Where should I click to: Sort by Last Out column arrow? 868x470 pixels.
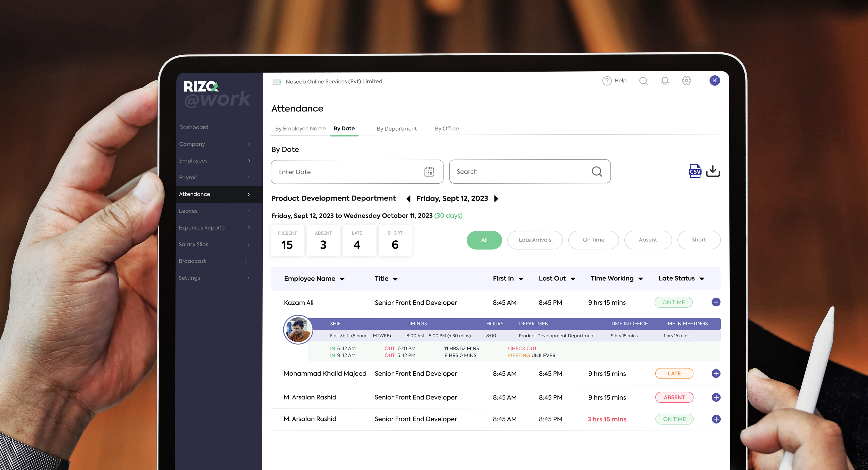point(573,279)
